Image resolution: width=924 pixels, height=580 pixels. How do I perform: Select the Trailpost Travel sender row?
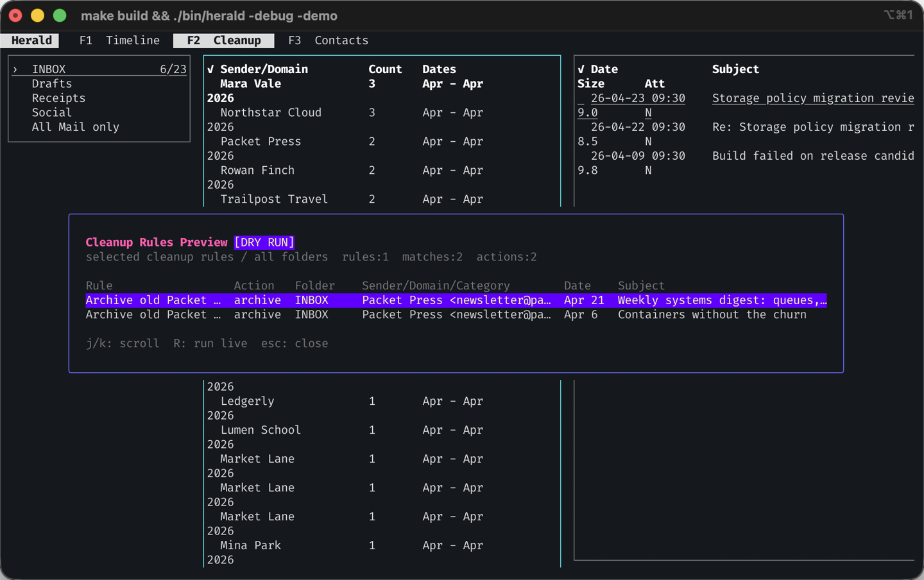(381, 199)
